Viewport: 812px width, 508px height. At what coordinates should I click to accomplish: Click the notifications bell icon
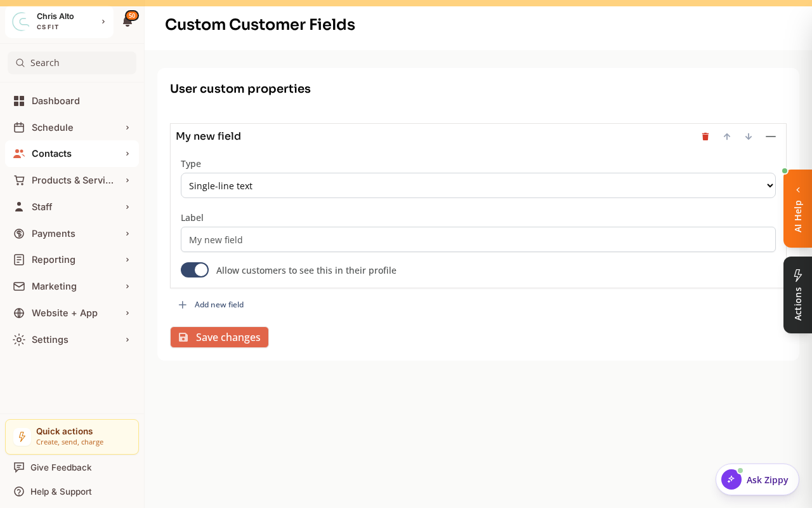click(128, 22)
